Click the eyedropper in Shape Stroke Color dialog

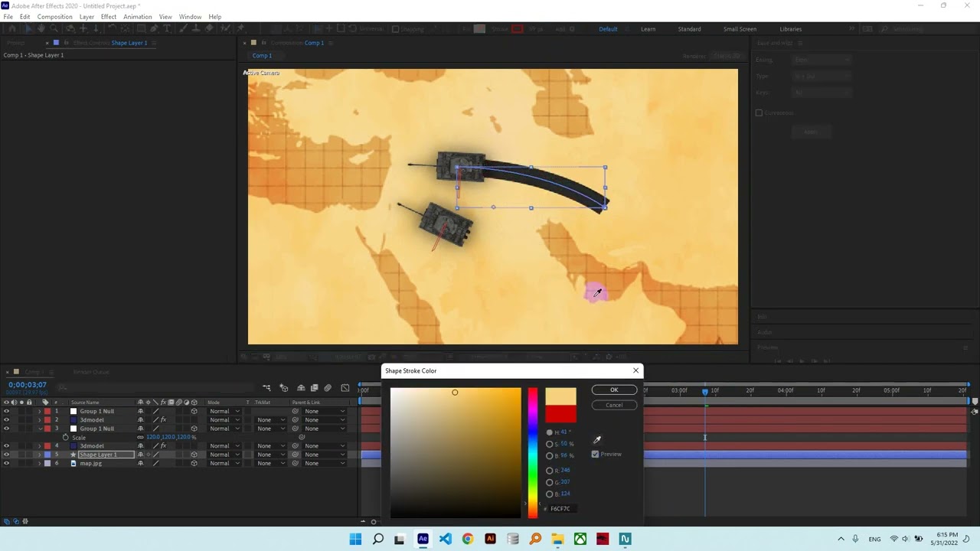tap(597, 440)
